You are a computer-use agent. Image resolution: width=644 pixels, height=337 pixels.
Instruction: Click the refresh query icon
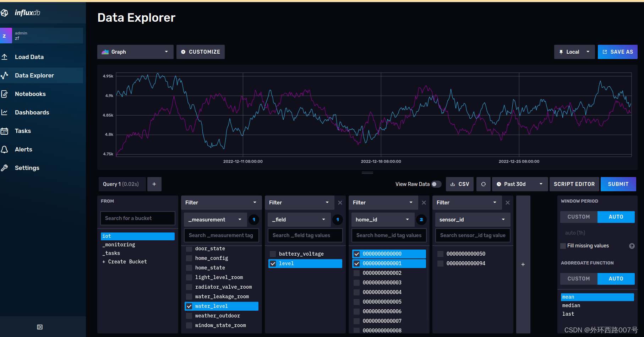483,184
